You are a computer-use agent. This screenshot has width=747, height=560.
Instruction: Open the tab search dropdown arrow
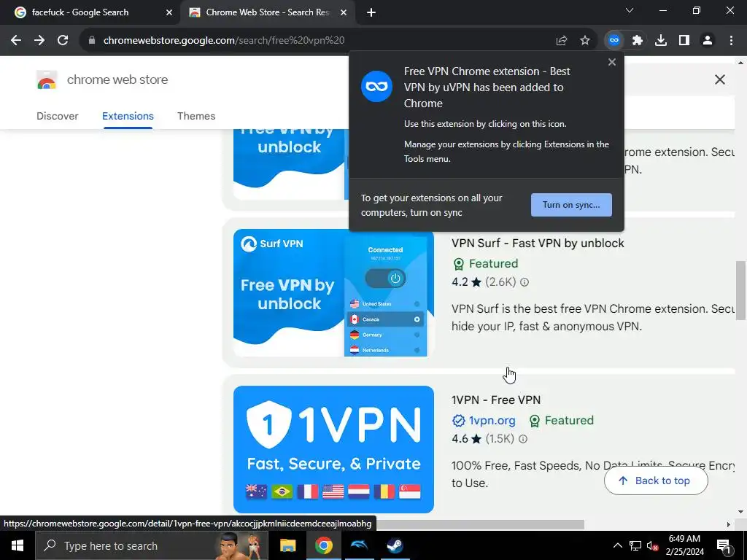[x=630, y=10]
